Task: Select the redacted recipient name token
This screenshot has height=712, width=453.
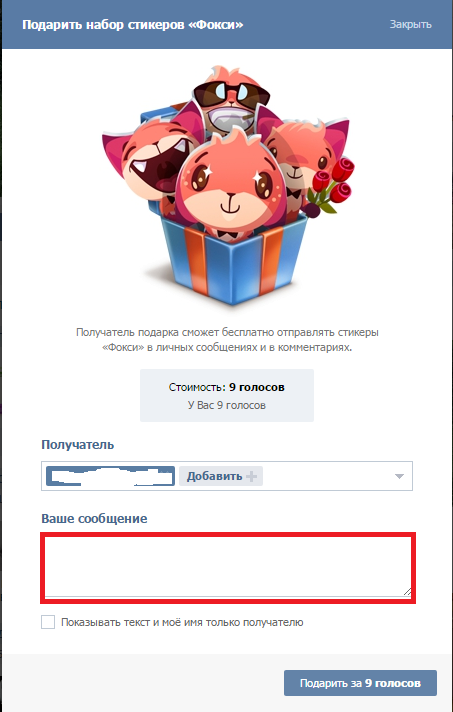Action: click(x=110, y=476)
